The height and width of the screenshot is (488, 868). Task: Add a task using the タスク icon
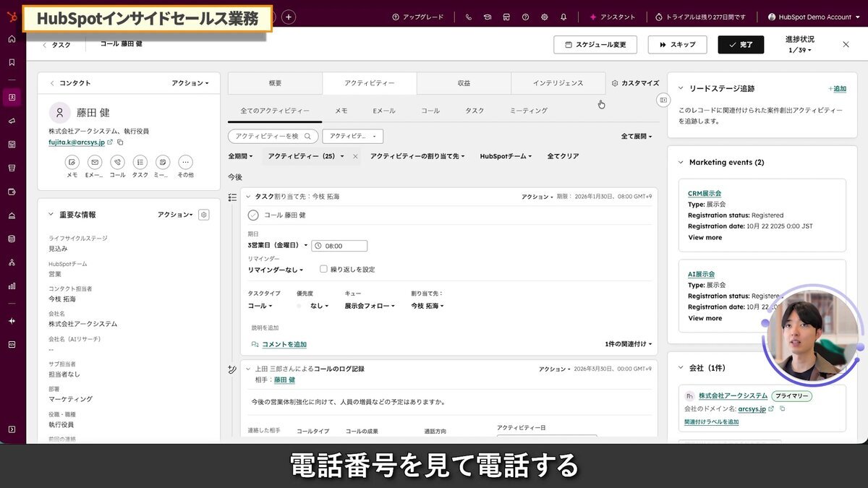click(139, 163)
